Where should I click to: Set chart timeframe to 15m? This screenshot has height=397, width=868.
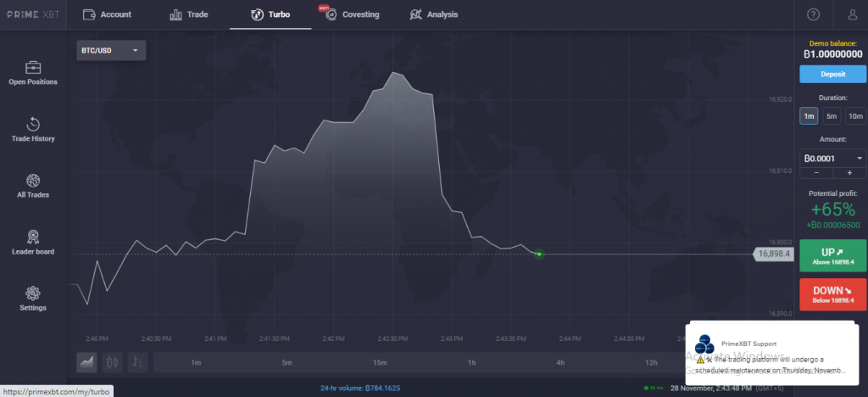click(x=380, y=363)
